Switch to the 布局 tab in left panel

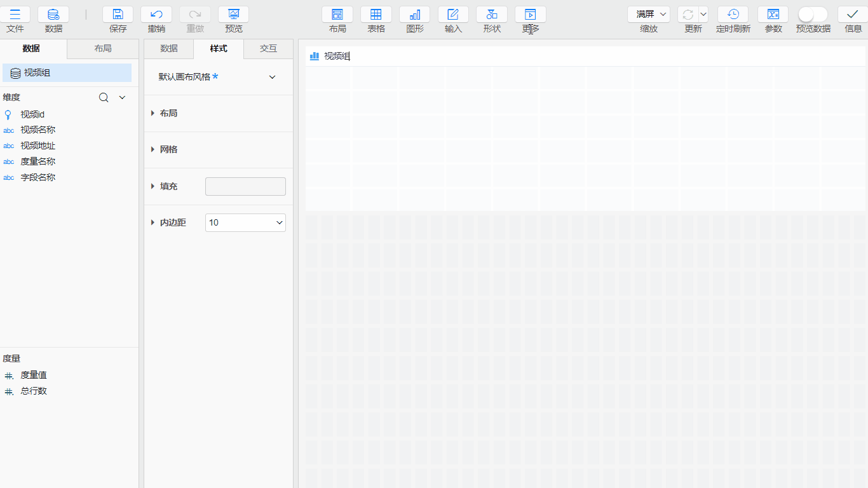(x=103, y=48)
